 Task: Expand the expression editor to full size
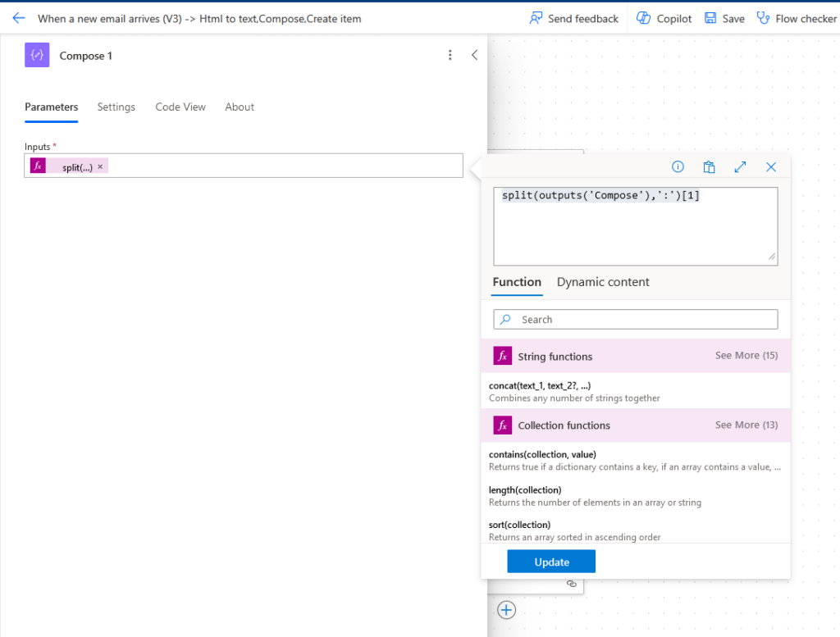click(x=740, y=167)
